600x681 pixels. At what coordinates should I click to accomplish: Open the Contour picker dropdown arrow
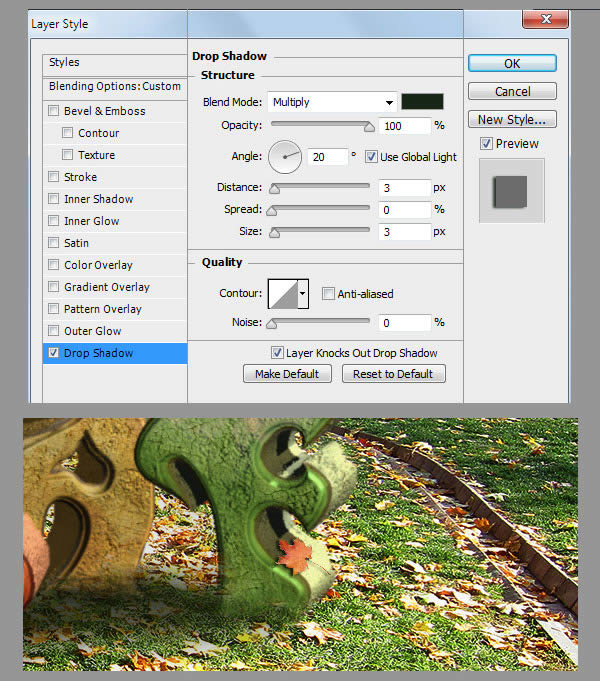point(303,294)
